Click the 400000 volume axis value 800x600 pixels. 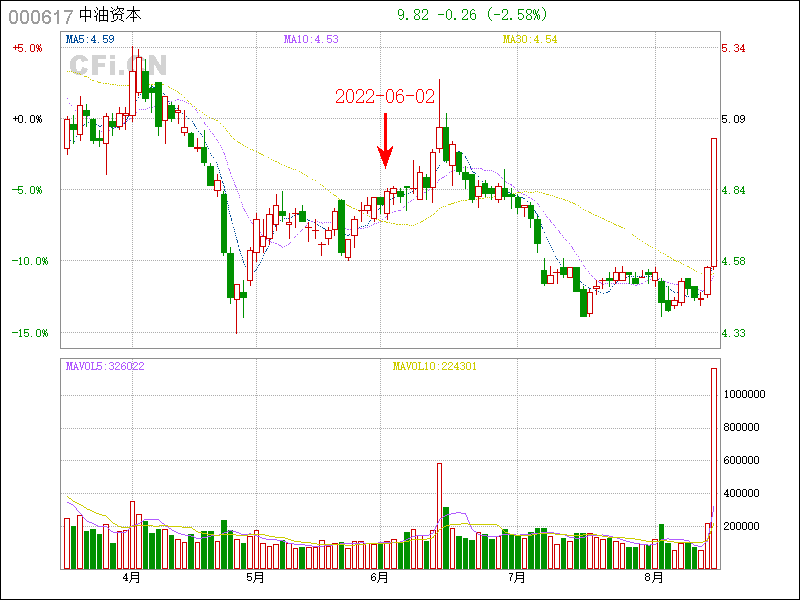tap(741, 493)
